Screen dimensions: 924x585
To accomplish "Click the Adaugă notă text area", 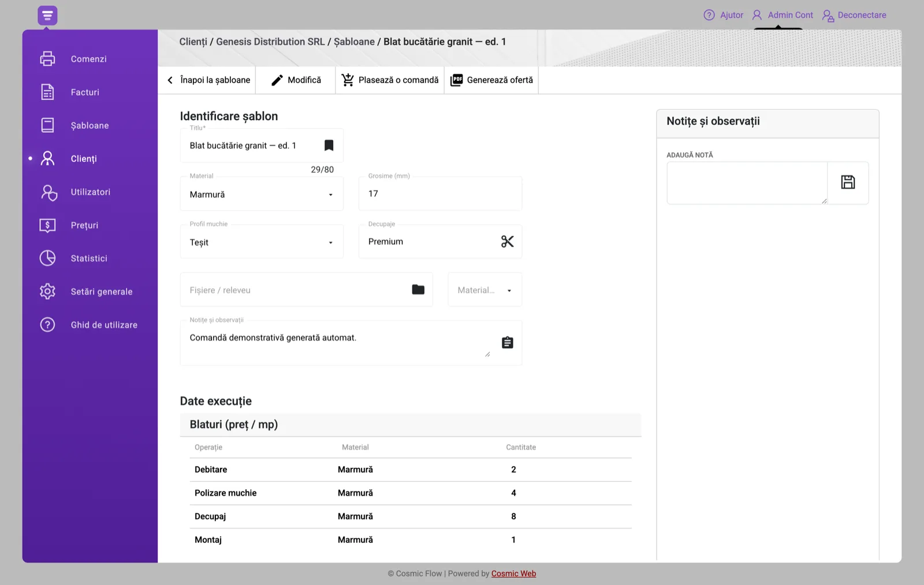I will click(x=747, y=183).
